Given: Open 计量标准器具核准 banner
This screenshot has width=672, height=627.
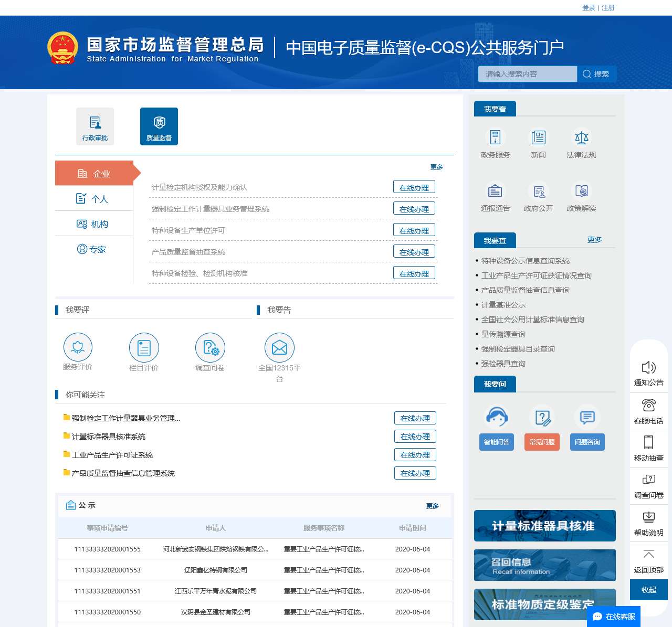Looking at the screenshot, I should pyautogui.click(x=545, y=526).
